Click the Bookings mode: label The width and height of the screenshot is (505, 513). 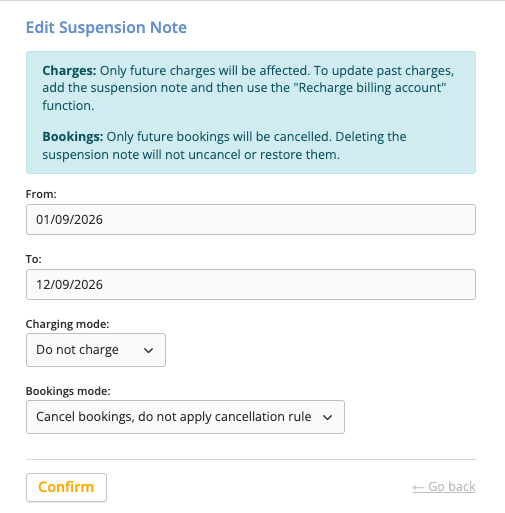(x=68, y=391)
